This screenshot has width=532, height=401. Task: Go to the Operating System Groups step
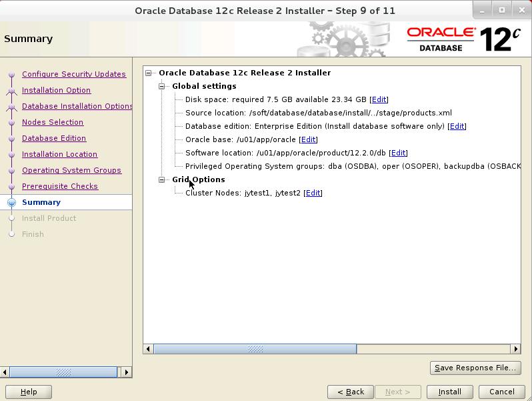pos(71,170)
